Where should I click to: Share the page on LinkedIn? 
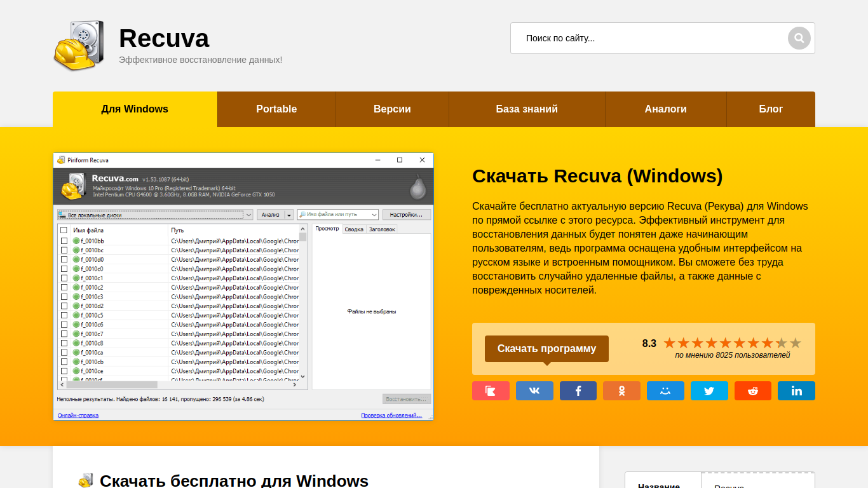[796, 391]
